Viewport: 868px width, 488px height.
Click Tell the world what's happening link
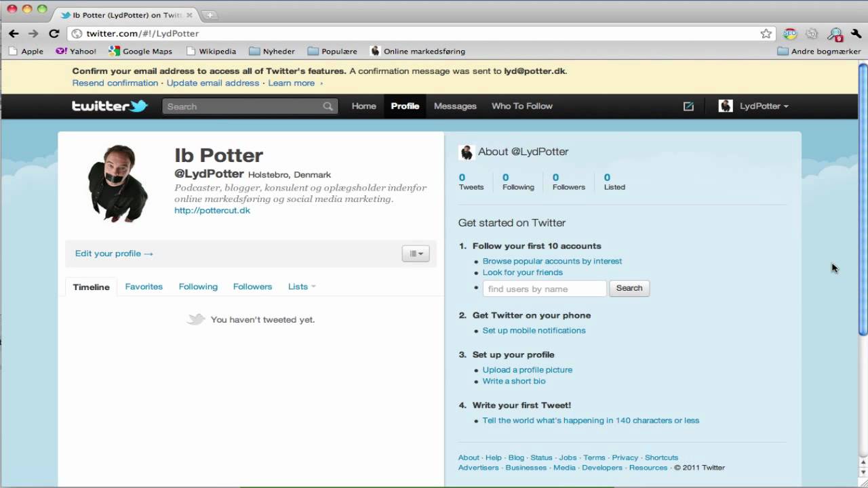tap(591, 420)
